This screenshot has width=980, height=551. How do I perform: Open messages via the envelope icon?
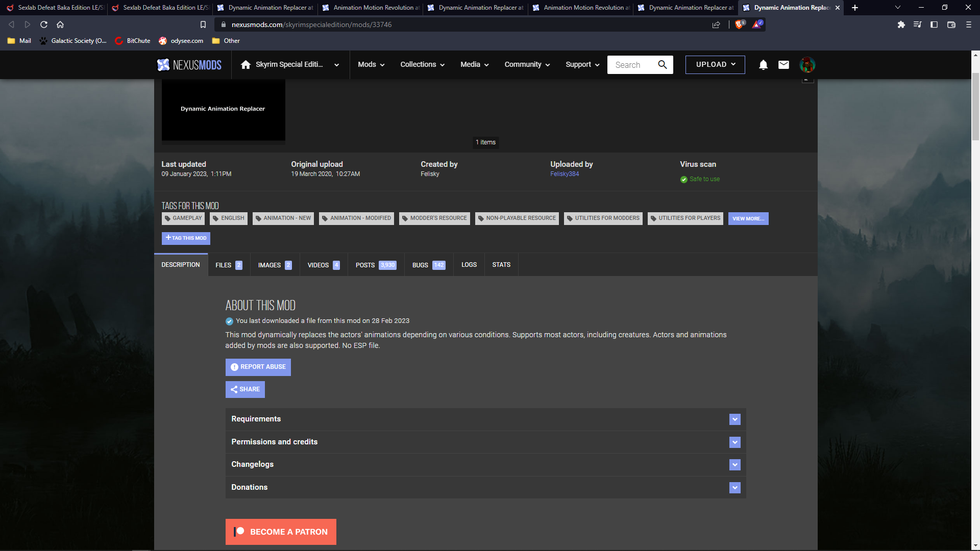[783, 65]
